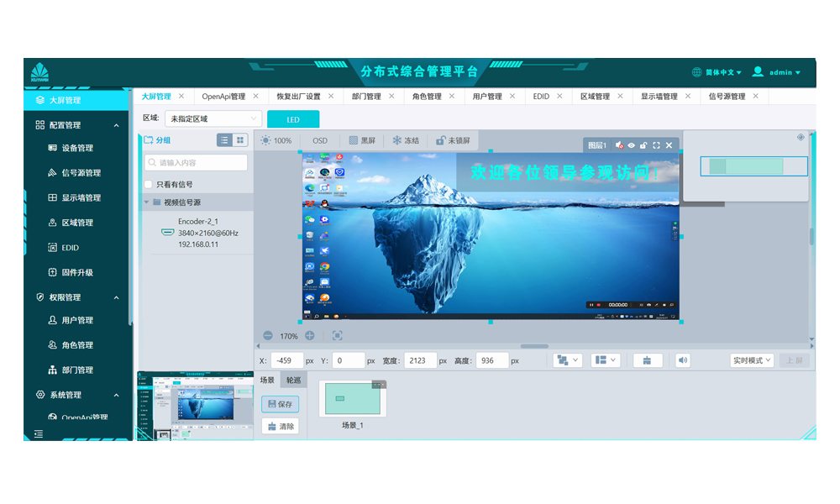
Task: Open the 实时模式 mode dropdown
Action: pos(752,360)
